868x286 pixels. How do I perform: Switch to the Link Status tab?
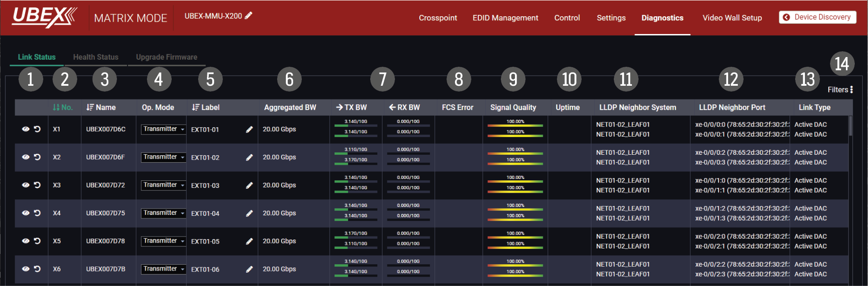pyautogui.click(x=37, y=57)
